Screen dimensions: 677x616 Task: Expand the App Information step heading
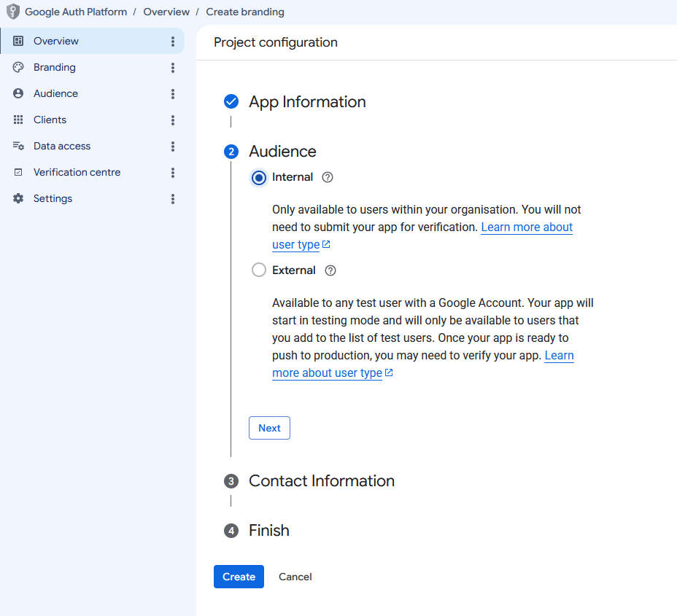coord(307,102)
